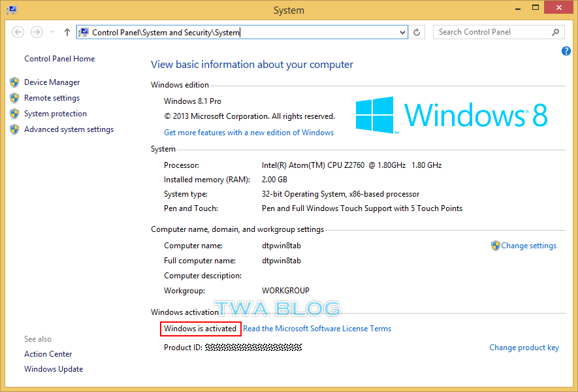Click the back navigation arrow
This screenshot has width=578, height=392.
18,31
